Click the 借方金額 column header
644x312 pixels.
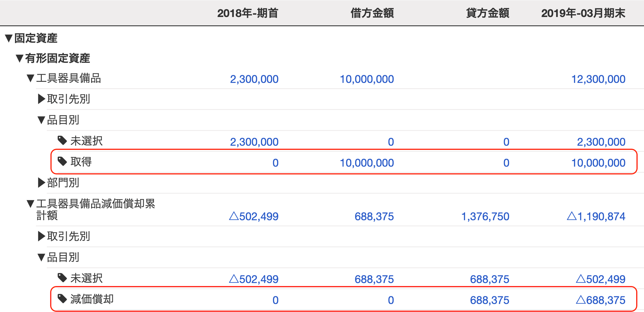point(372,13)
